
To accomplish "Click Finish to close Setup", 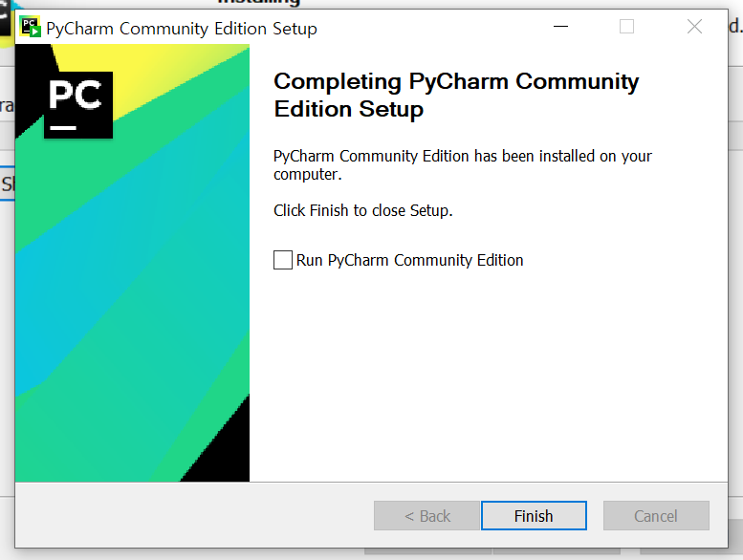I will click(x=534, y=515).
